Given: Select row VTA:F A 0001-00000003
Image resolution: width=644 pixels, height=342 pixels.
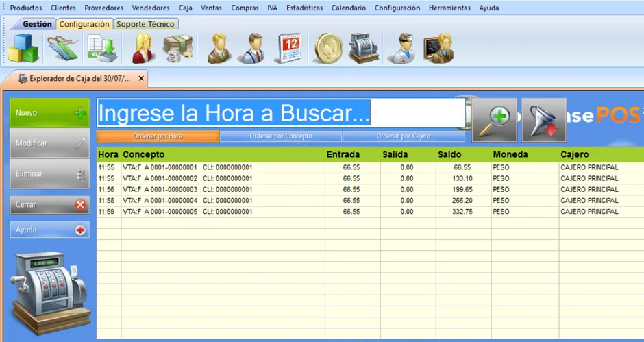Looking at the screenshot, I should pyautogui.click(x=370, y=189).
